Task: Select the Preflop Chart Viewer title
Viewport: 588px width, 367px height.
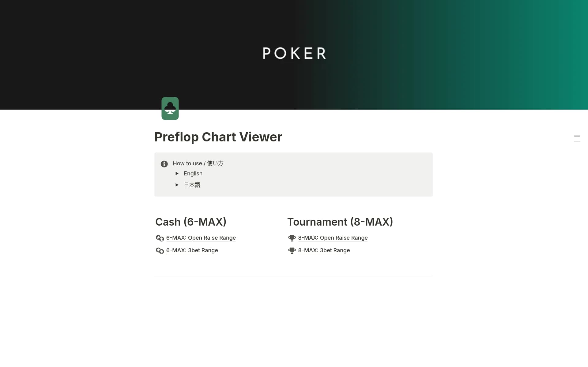Action: (x=218, y=137)
